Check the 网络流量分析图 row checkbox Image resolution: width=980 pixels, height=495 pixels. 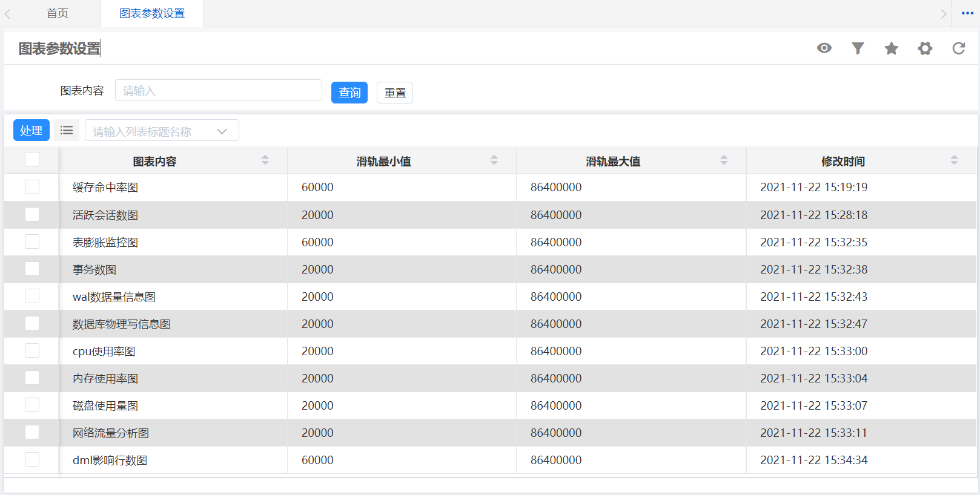(x=32, y=432)
